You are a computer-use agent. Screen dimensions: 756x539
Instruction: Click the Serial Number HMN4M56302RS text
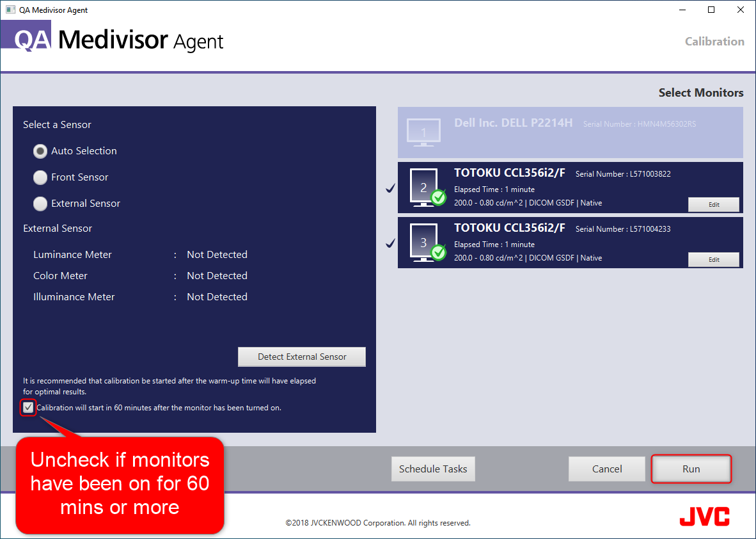click(x=640, y=124)
